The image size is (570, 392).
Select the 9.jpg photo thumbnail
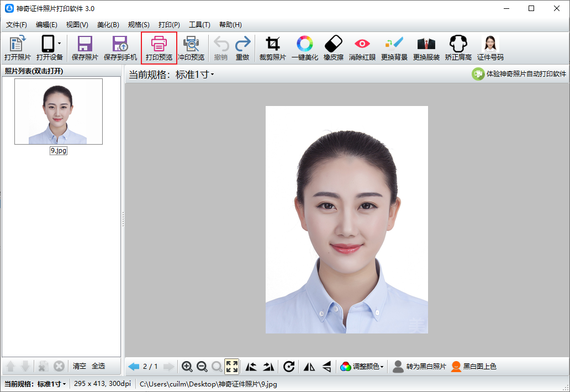click(x=59, y=112)
